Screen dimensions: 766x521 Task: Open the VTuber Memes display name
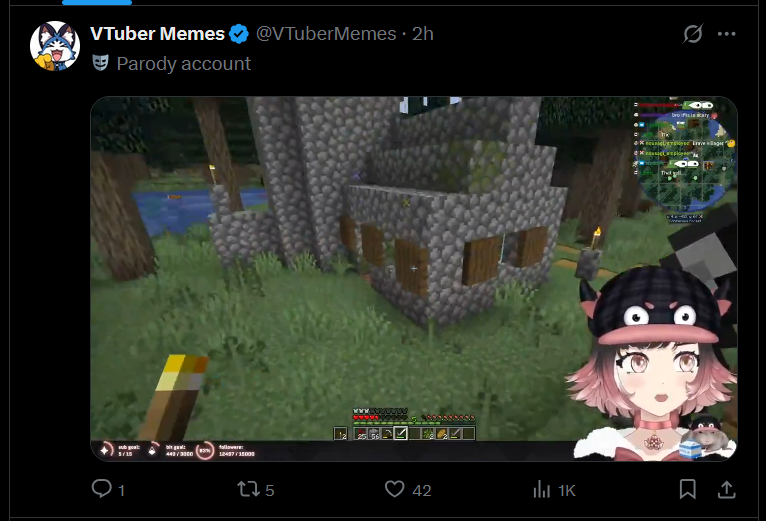pos(157,34)
